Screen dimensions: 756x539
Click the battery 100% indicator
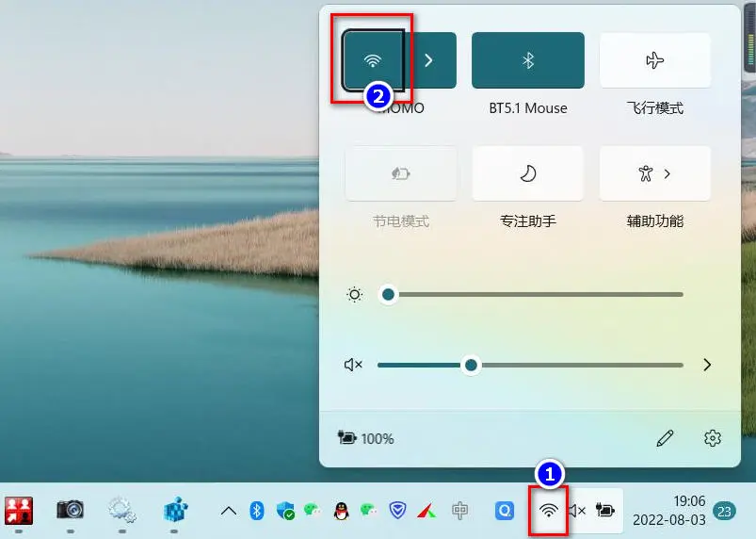pyautogui.click(x=366, y=438)
